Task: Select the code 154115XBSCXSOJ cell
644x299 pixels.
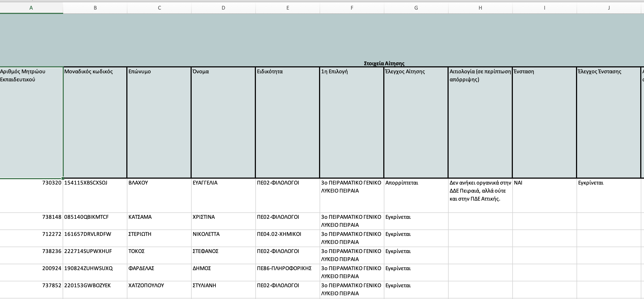Action: click(94, 195)
